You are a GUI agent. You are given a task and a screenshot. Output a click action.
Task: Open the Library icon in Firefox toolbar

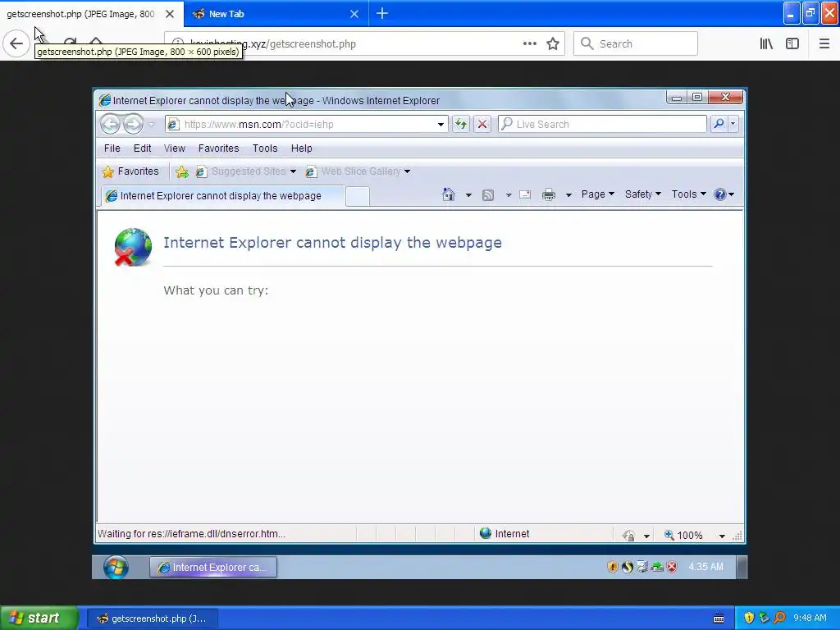[x=766, y=44]
